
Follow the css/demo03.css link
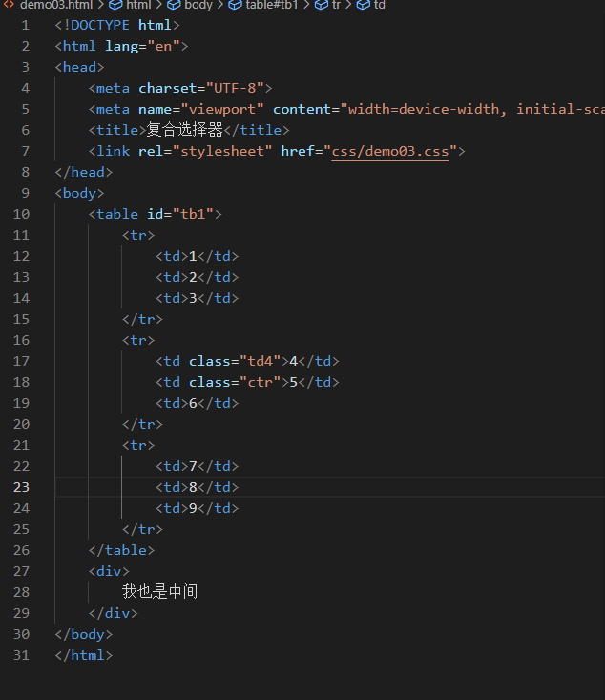tap(390, 151)
